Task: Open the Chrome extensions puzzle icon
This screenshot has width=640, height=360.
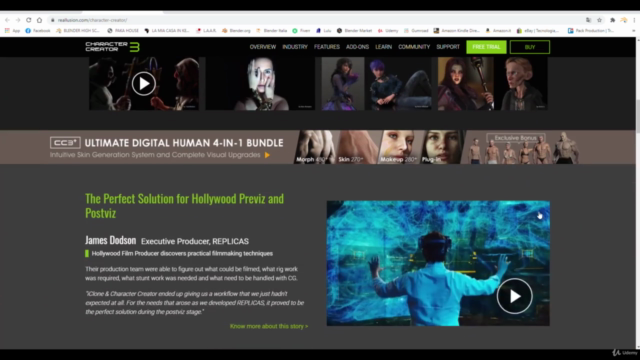Action: (613, 20)
